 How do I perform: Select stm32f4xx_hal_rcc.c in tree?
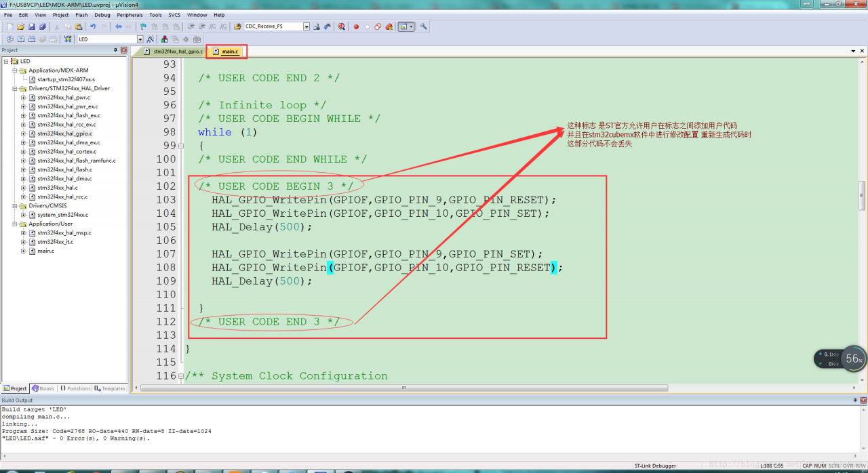(62, 197)
